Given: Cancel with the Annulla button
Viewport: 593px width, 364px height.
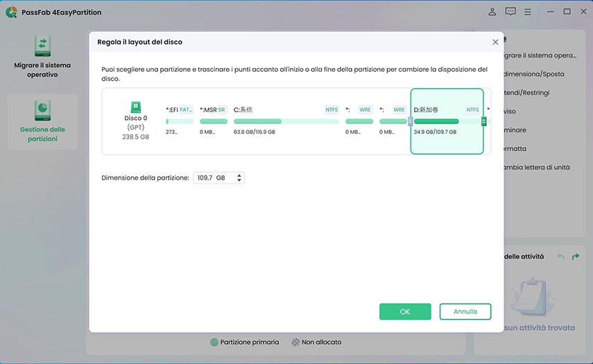Looking at the screenshot, I should click(x=465, y=311).
